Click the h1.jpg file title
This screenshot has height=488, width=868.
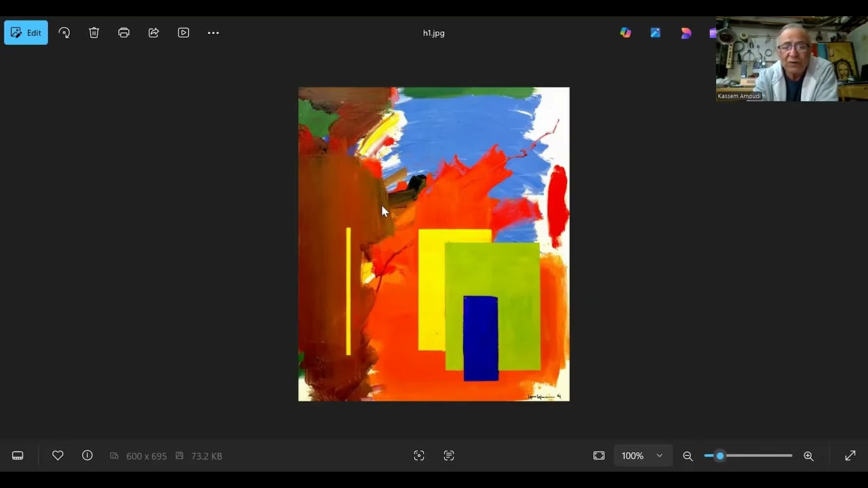pyautogui.click(x=434, y=33)
